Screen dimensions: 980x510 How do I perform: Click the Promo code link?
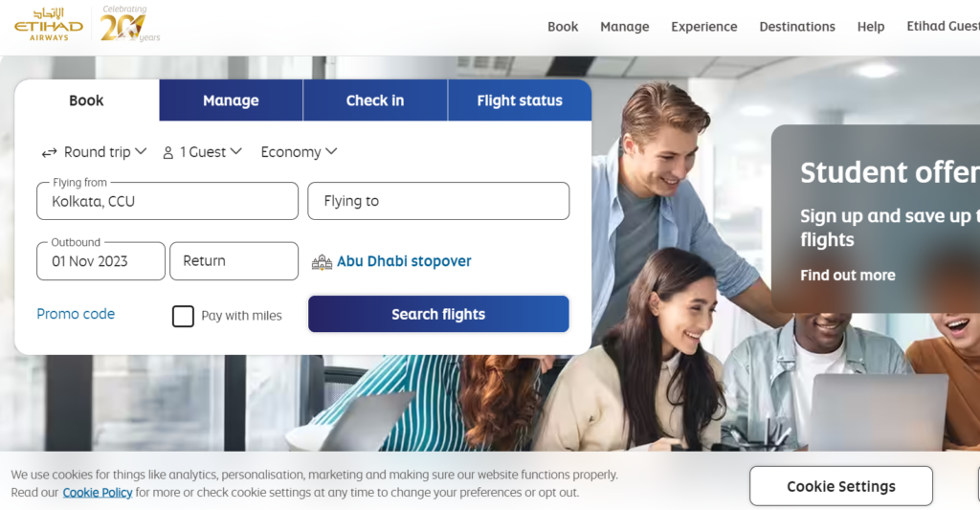[x=76, y=314]
